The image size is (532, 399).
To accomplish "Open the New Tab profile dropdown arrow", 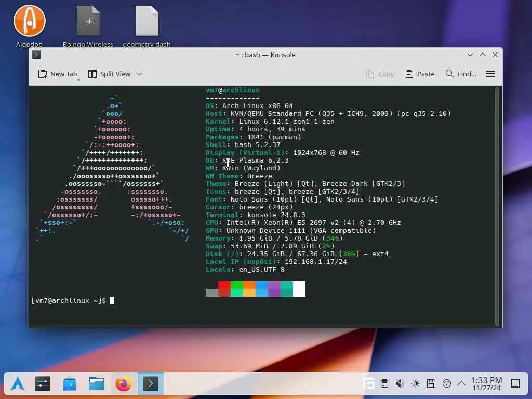I will click(x=78, y=79).
